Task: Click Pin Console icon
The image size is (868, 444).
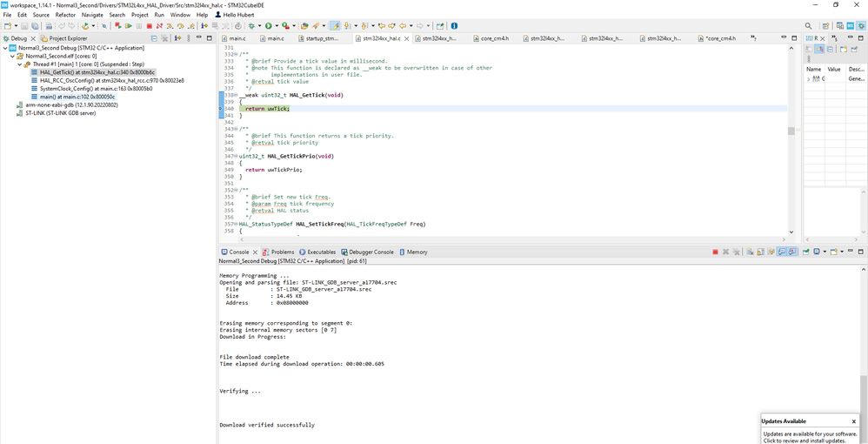Action: tap(805, 252)
